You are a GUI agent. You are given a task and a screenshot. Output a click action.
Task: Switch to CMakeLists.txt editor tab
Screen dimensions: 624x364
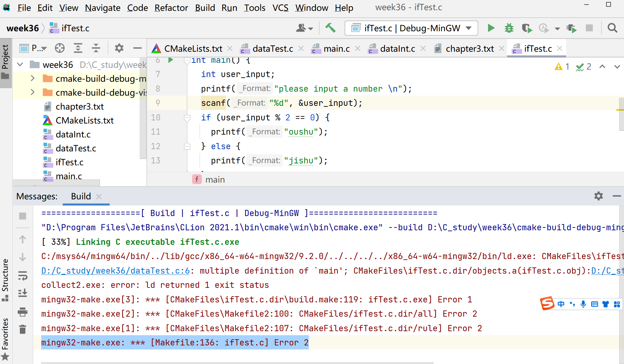tap(193, 49)
